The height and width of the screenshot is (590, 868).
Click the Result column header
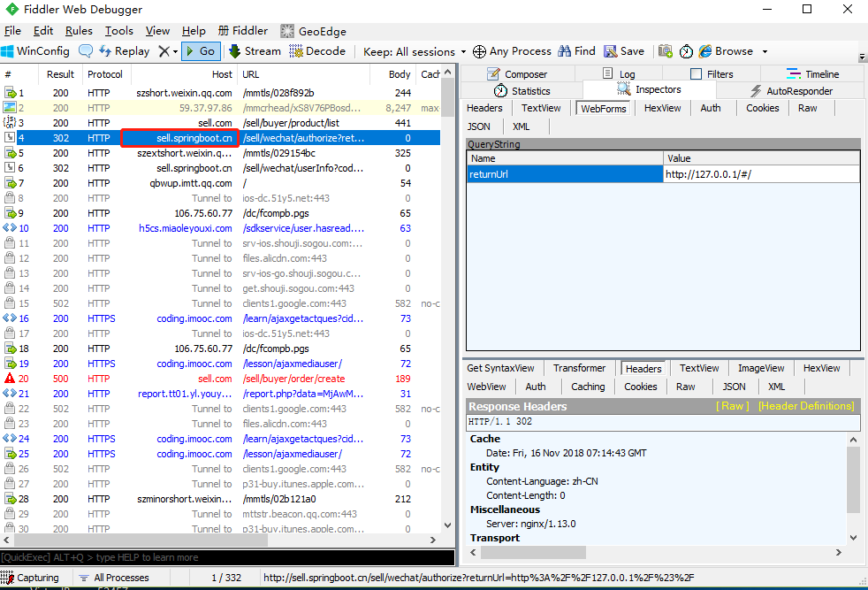(x=60, y=74)
